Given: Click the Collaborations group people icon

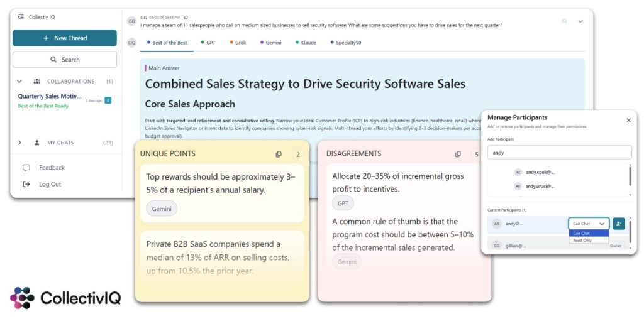Looking at the screenshot, I should [x=37, y=81].
